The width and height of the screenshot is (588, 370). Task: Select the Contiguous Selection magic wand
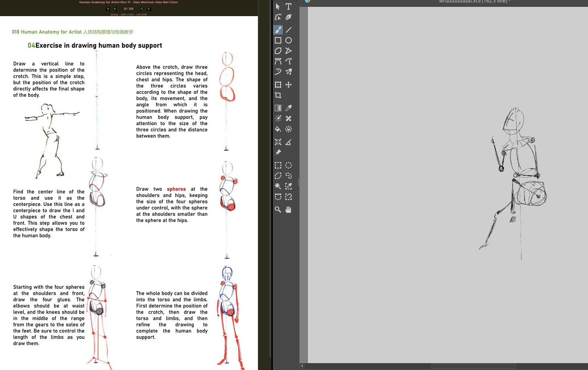coord(278,186)
